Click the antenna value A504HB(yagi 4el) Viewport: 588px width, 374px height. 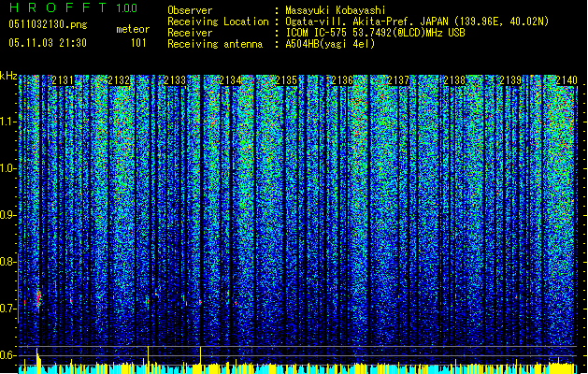point(330,44)
